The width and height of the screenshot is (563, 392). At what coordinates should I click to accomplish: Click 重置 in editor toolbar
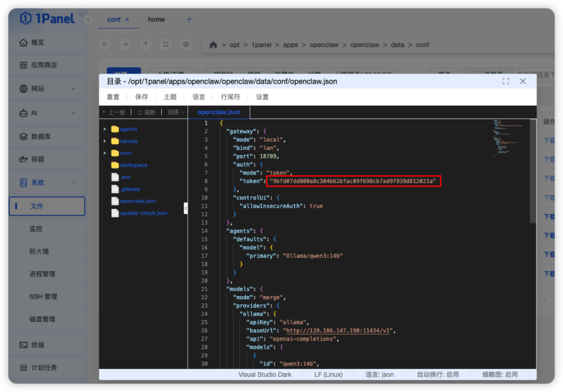[113, 97]
